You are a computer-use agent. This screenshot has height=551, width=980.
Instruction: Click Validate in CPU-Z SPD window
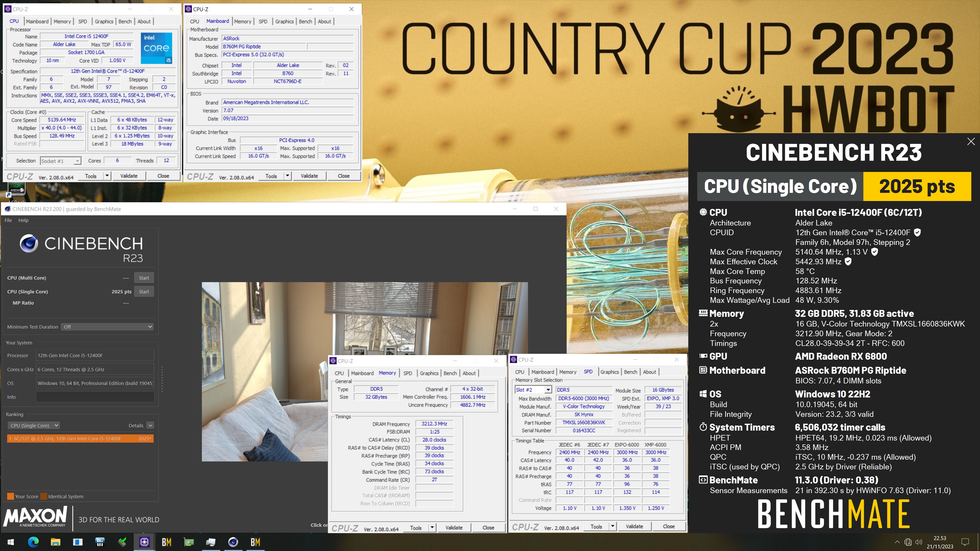634,526
